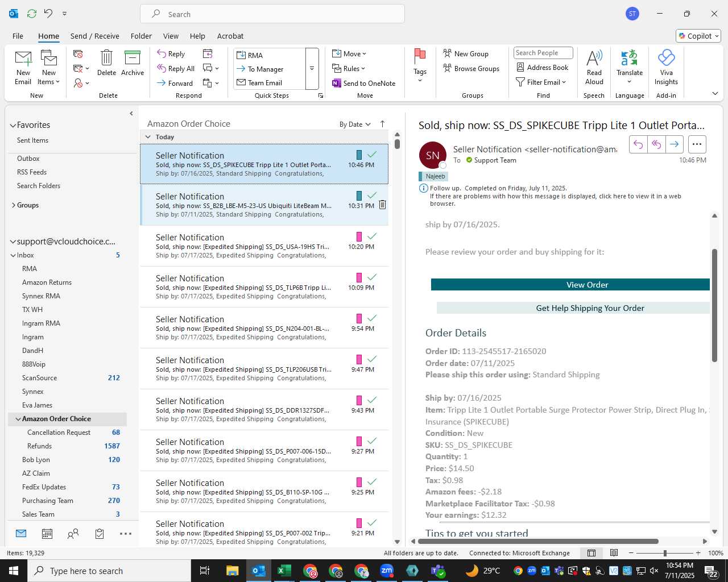This screenshot has width=728, height=582.
Task: Toggle the follow-up checkmark on 9:47 PM message
Action: click(372, 359)
